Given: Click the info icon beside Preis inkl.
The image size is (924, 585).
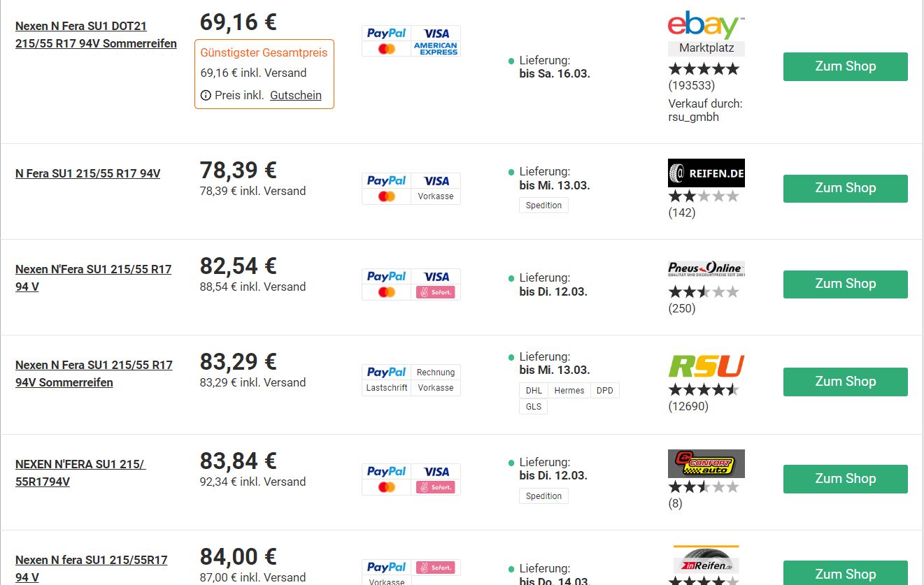Looking at the screenshot, I should (206, 96).
